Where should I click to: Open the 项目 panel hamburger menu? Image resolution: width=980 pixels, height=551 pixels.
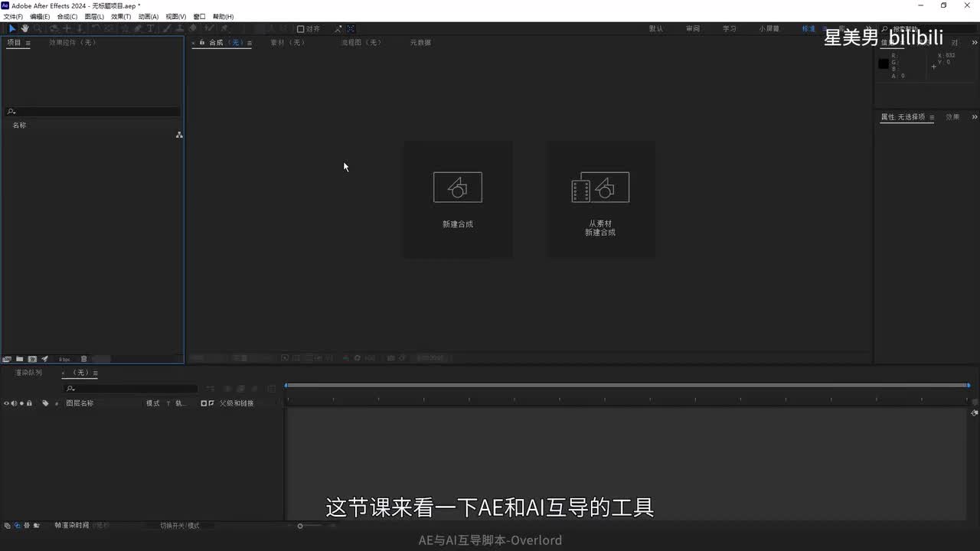pos(28,43)
